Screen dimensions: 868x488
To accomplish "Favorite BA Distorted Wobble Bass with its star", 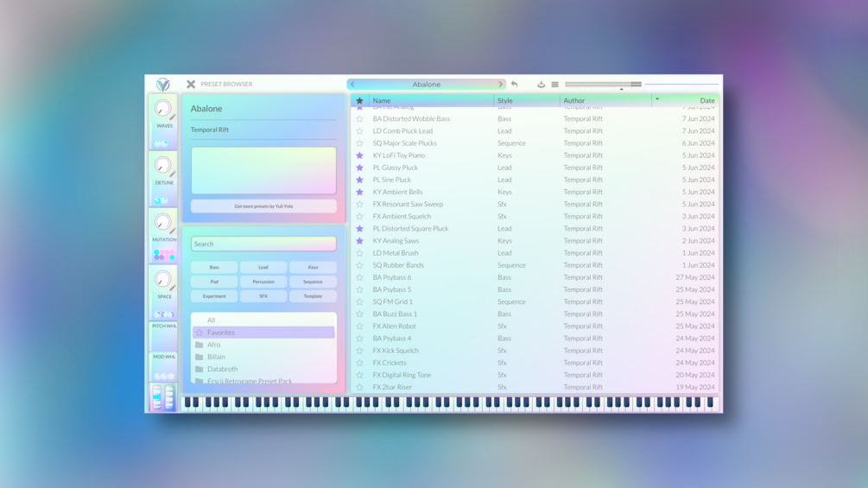I will click(360, 118).
